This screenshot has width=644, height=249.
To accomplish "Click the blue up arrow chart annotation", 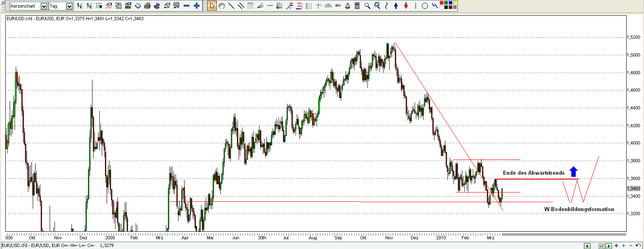I will 573,172.
